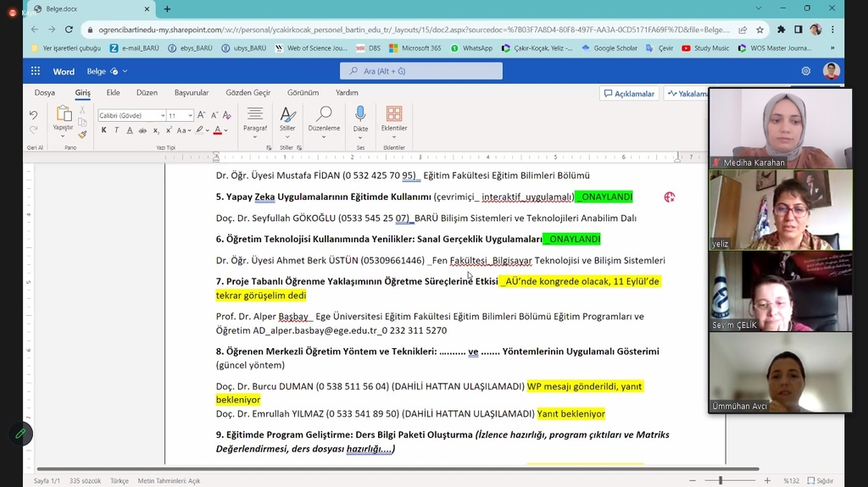Toggle italic formatting (T)
868x487 pixels.
[116, 130]
